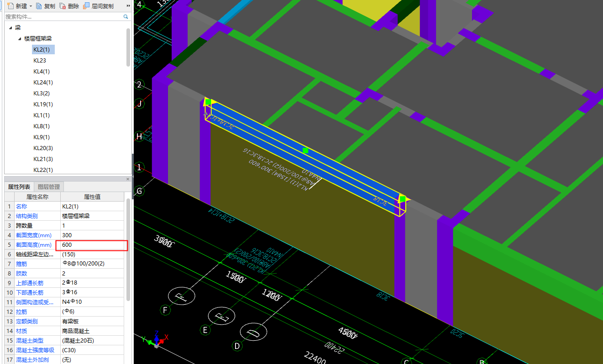Image resolution: width=603 pixels, height=364 pixels.
Task: Click the magnifier search icon
Action: [x=126, y=16]
